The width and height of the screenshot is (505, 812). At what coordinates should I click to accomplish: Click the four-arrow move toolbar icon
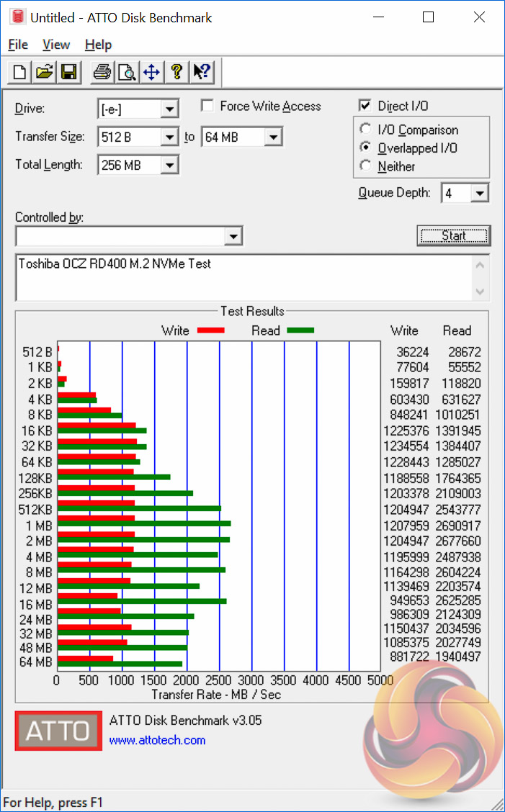click(x=151, y=71)
